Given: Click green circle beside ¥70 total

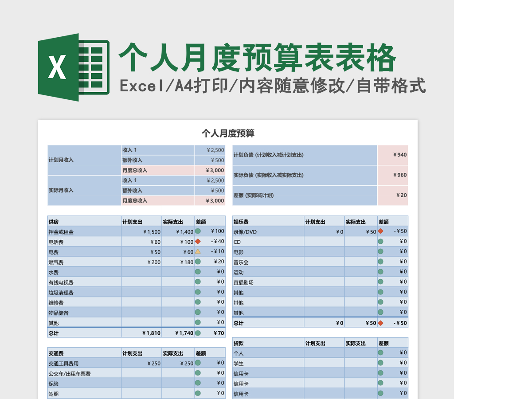Looking at the screenshot, I should coord(198,333).
